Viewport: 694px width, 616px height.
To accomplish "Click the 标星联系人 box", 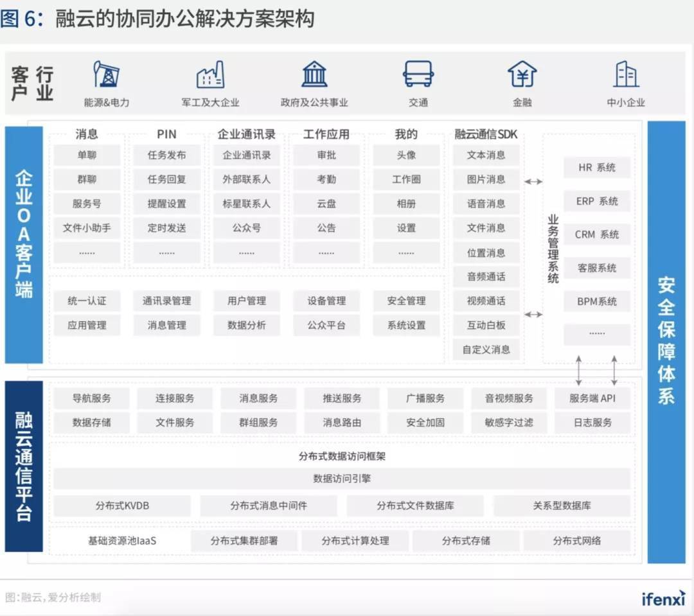I will click(247, 204).
